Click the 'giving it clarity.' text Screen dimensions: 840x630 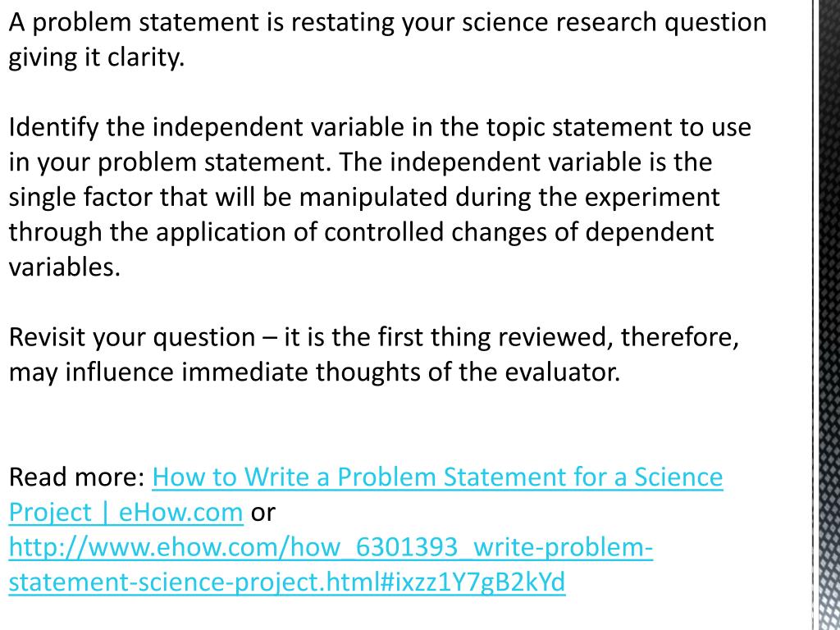97,57
